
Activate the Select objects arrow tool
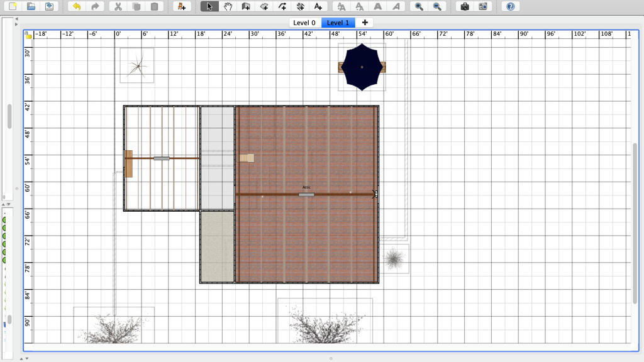pos(209,6)
